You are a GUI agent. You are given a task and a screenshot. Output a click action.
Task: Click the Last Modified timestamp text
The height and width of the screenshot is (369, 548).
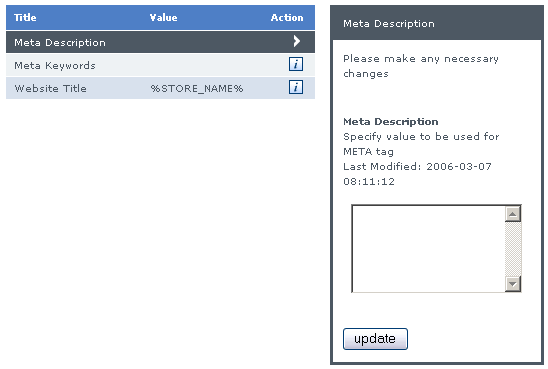pos(417,174)
